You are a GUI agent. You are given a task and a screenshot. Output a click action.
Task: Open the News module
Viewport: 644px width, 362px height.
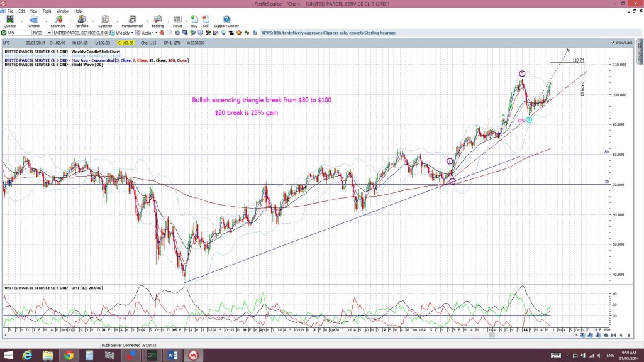click(177, 21)
